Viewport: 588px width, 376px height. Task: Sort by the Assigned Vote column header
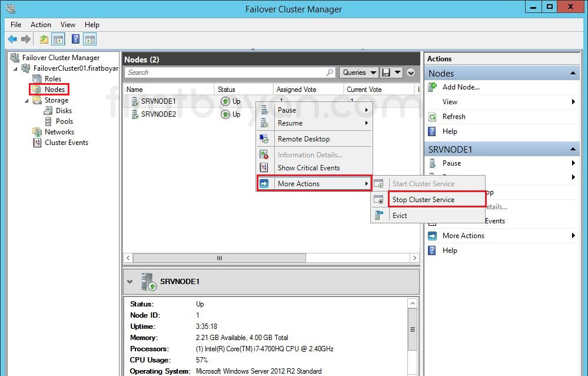[x=308, y=90]
